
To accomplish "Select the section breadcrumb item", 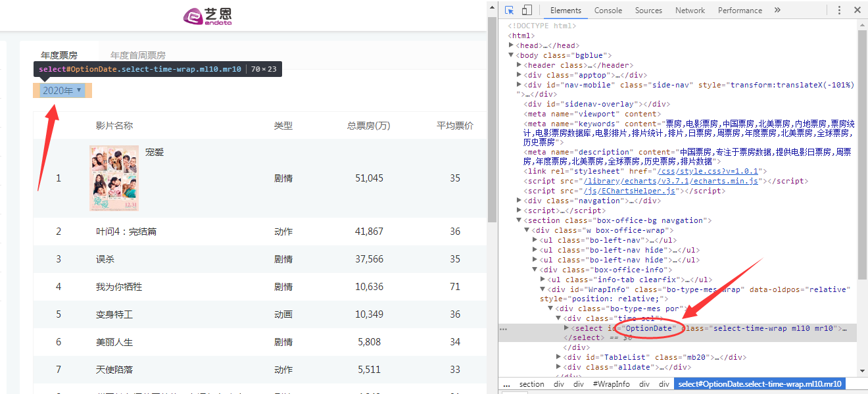I will [x=532, y=384].
